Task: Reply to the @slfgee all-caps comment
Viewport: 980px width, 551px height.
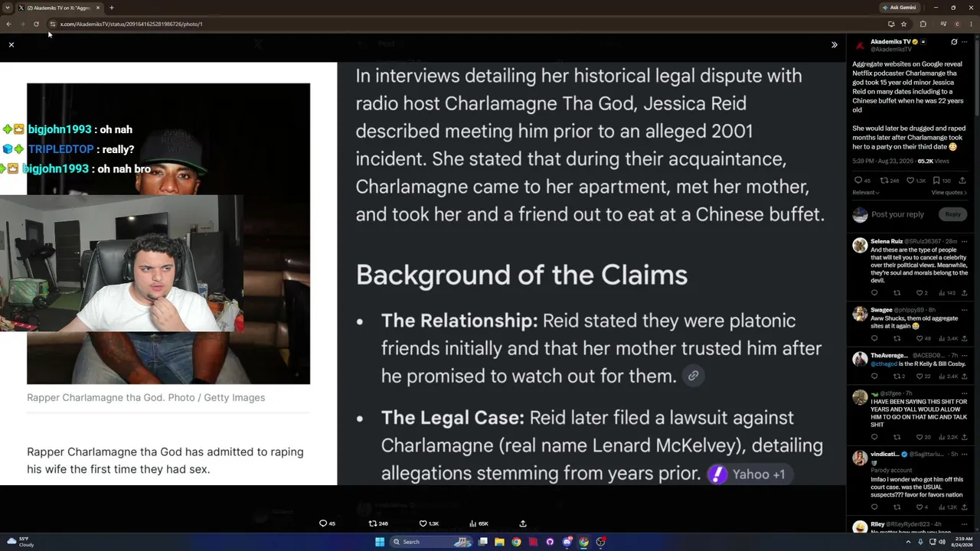Action: click(x=874, y=437)
